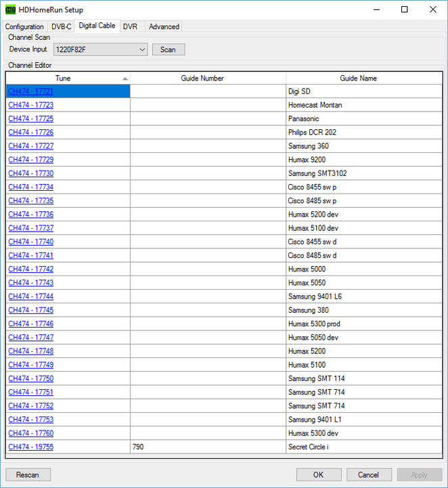Select the Guide Number cell showing 790
Viewport: 448px width, 488px height.
[208, 447]
